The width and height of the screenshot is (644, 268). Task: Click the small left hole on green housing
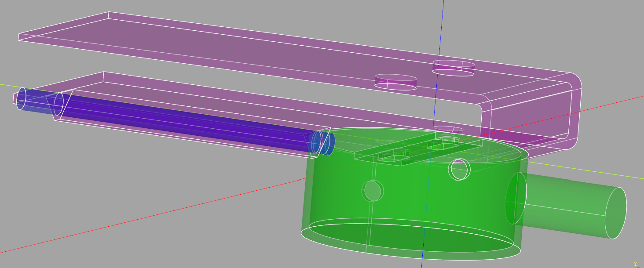click(x=373, y=191)
